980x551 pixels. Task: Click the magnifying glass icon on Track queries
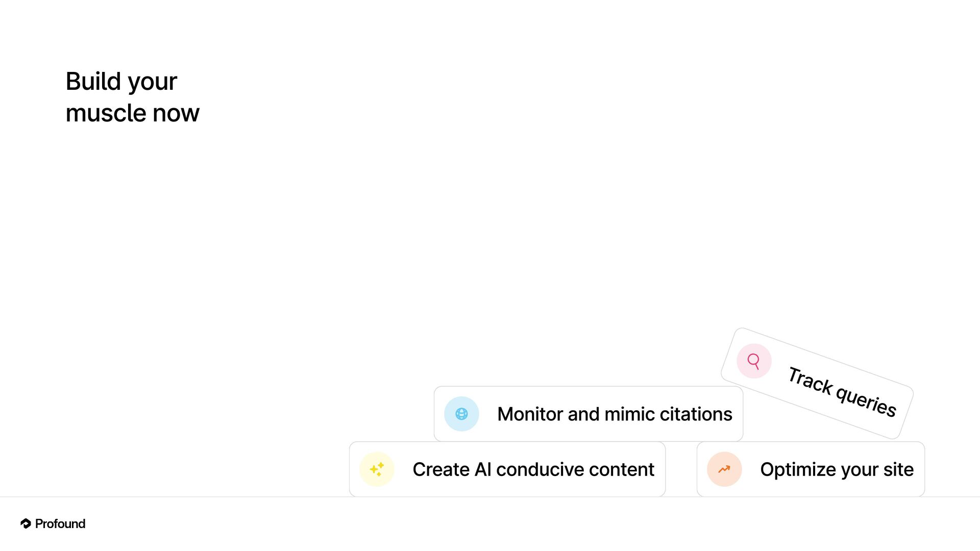753,361
